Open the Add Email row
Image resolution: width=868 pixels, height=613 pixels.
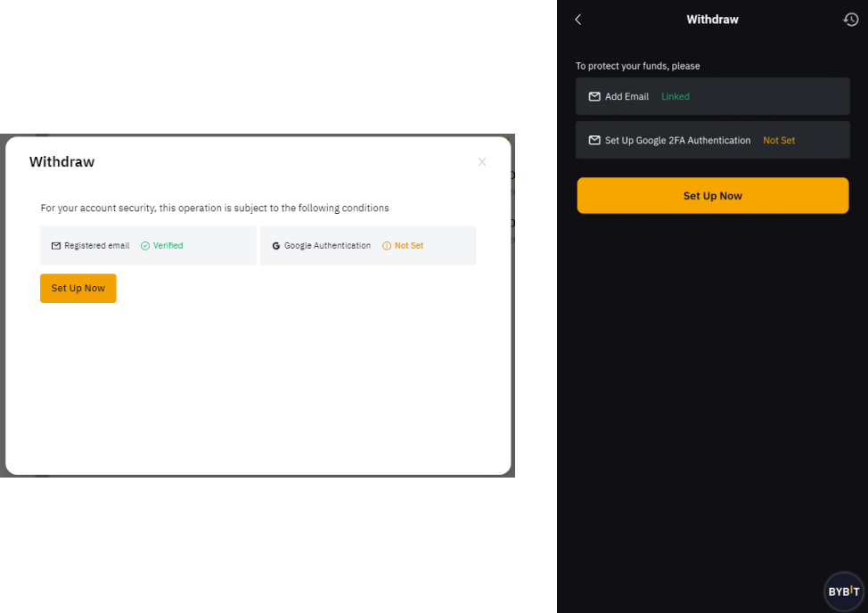(x=712, y=96)
